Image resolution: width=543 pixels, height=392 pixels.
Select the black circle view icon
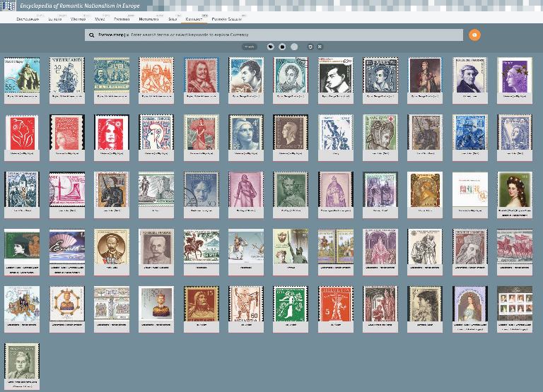tap(282, 47)
